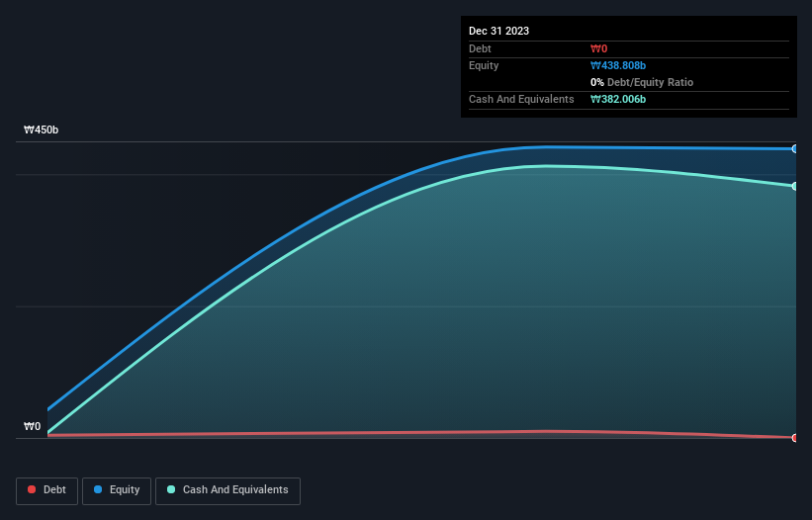Click the ₩0 axis label
Viewport: 812px width, 520px height.
[32, 426]
